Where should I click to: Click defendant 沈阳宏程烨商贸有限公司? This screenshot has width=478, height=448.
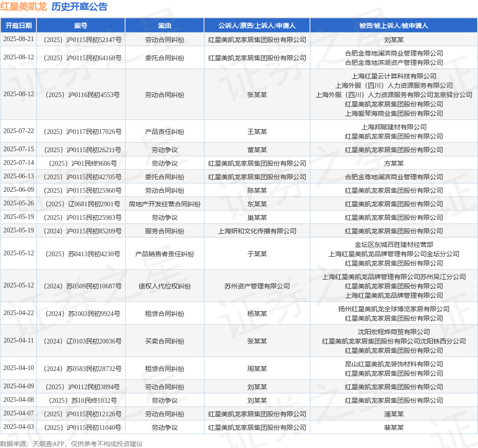pyautogui.click(x=394, y=332)
